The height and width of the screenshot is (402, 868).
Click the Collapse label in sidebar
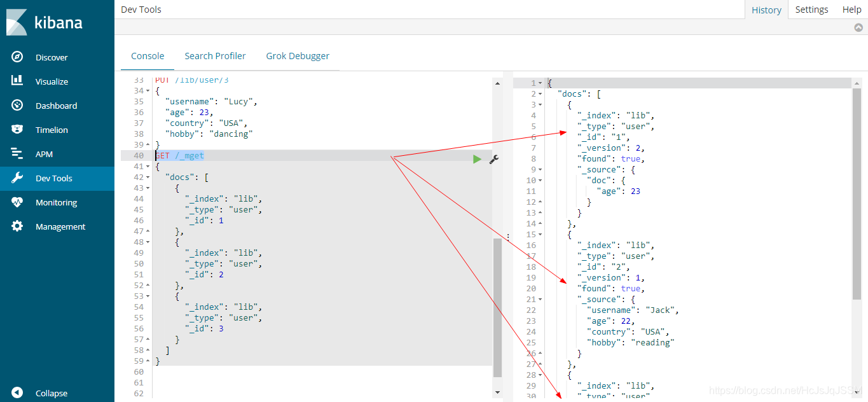52,393
